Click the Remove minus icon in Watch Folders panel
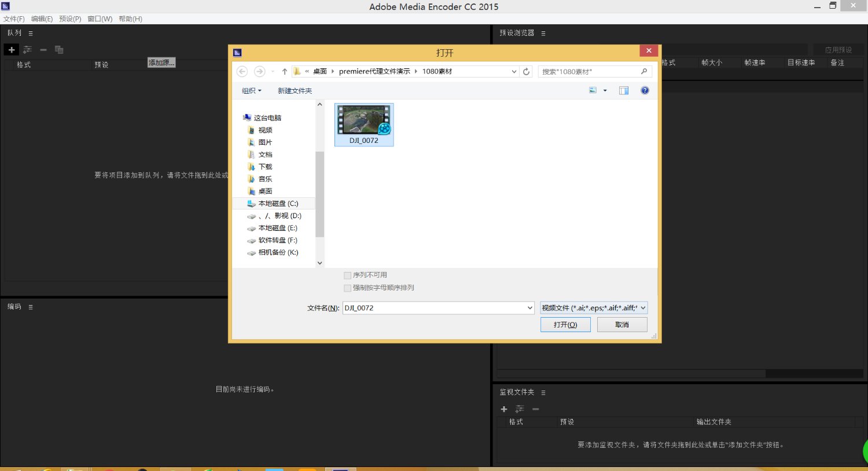868x471 pixels. point(536,409)
